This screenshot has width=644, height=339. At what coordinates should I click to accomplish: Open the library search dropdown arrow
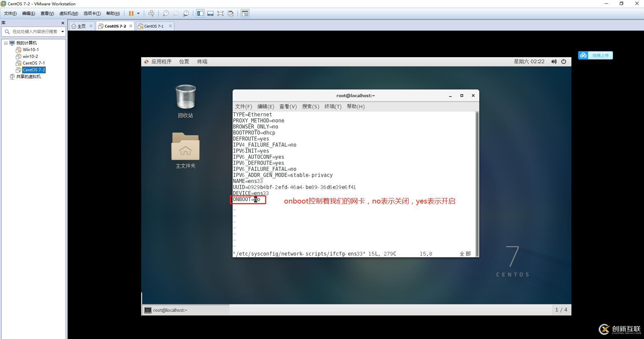click(63, 32)
